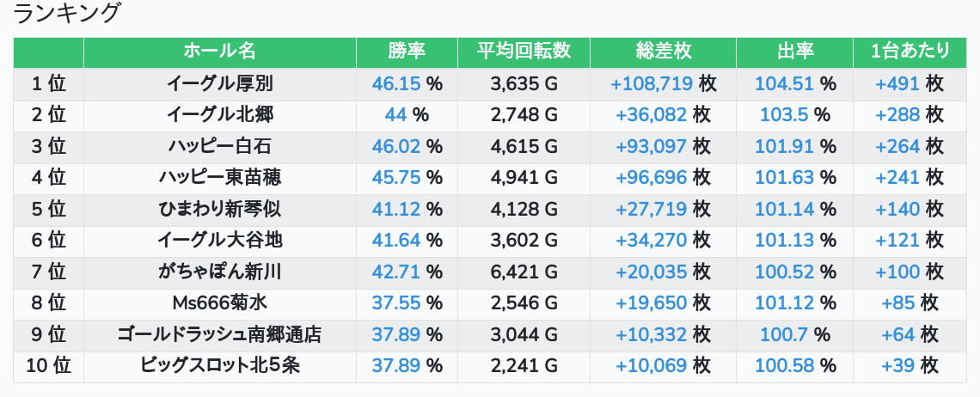The width and height of the screenshot is (980, 397).
Task: Click the 総差枚 column header
Action: coord(663,52)
